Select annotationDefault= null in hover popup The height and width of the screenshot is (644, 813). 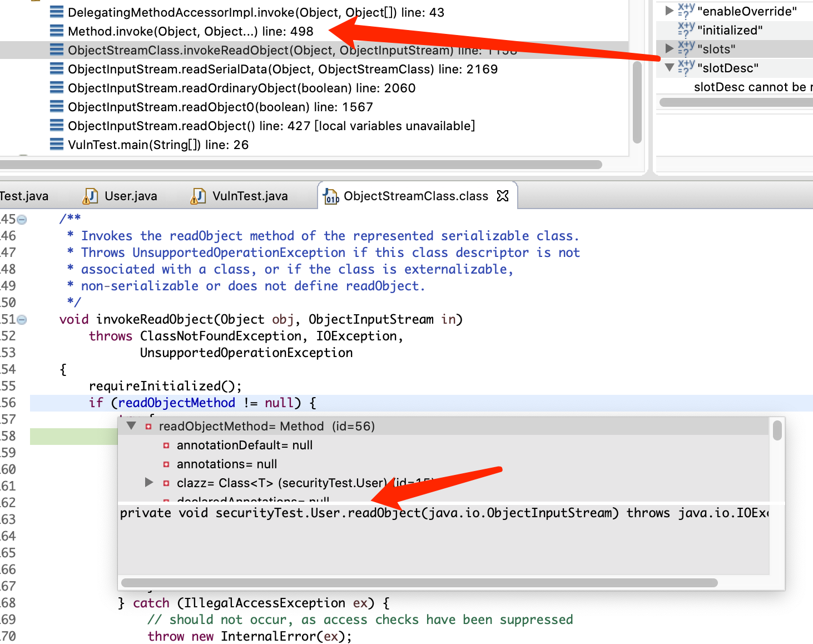(x=245, y=445)
